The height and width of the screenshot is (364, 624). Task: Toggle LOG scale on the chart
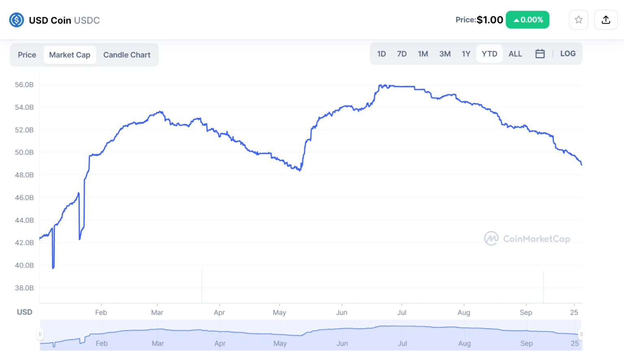point(568,54)
